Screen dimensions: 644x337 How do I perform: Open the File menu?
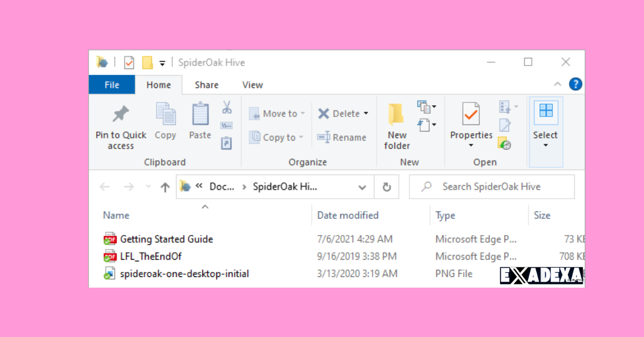pos(112,84)
